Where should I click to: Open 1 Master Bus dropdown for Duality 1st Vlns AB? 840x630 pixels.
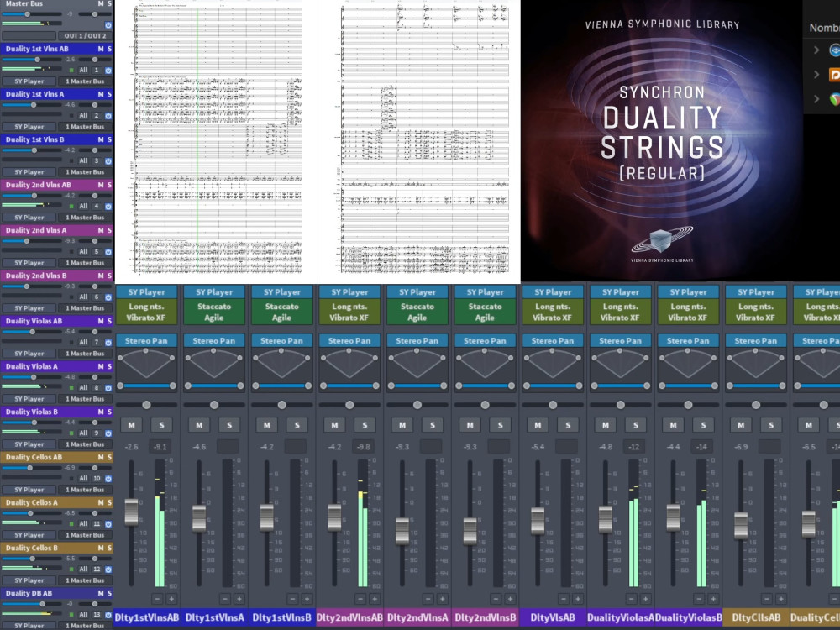click(85, 81)
